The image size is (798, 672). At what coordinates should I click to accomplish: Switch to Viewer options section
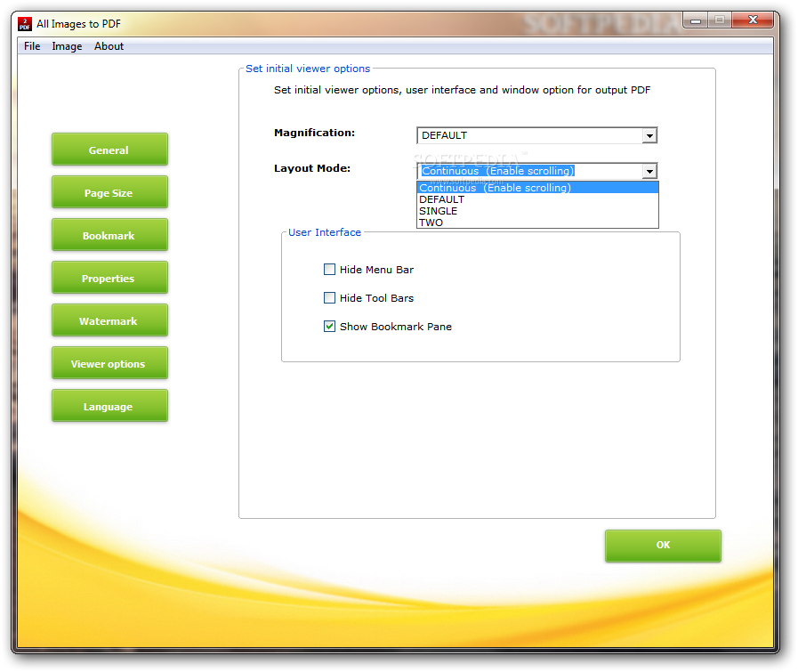(x=109, y=363)
